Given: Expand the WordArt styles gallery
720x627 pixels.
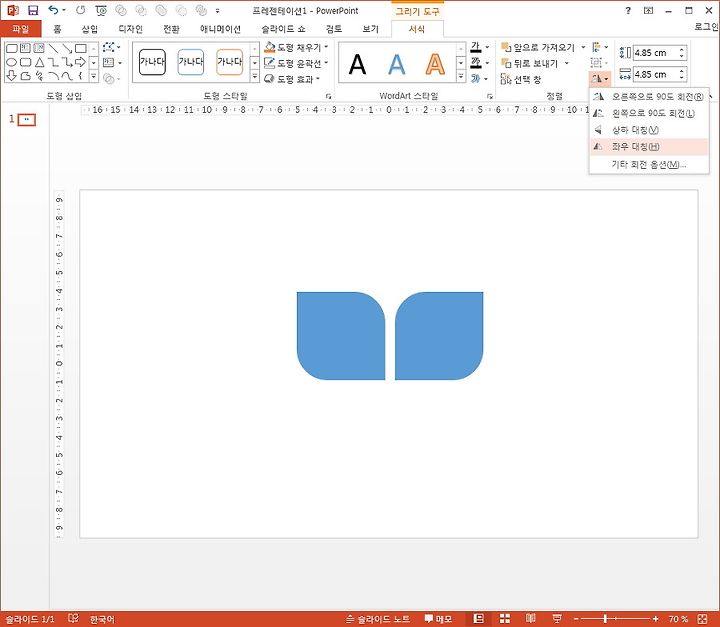Looking at the screenshot, I should pos(461,76).
